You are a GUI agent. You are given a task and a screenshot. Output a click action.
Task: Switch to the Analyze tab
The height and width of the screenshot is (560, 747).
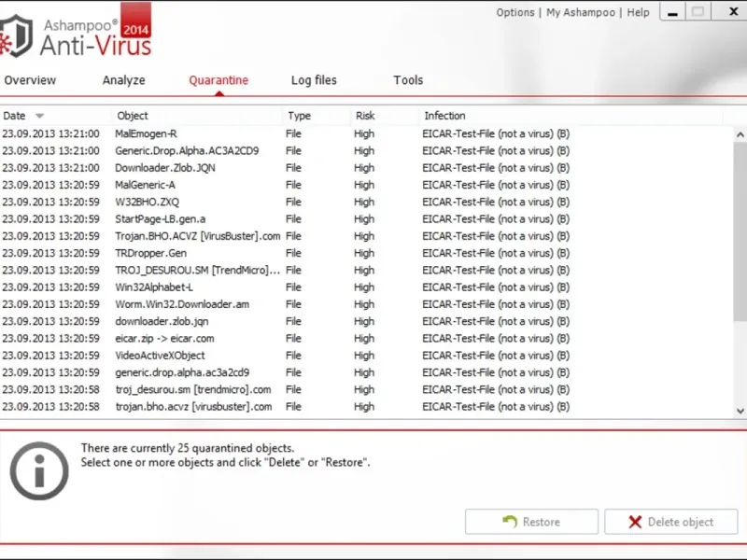[x=123, y=80]
